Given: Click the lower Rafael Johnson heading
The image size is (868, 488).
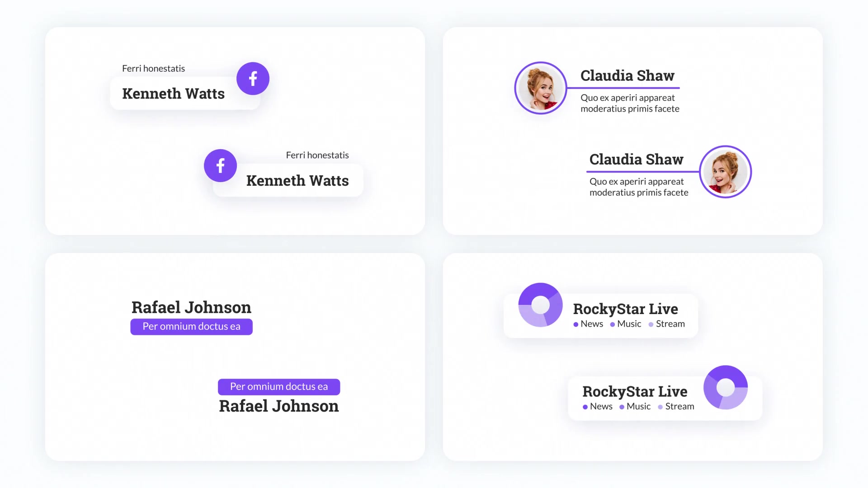Looking at the screenshot, I should 279,406.
